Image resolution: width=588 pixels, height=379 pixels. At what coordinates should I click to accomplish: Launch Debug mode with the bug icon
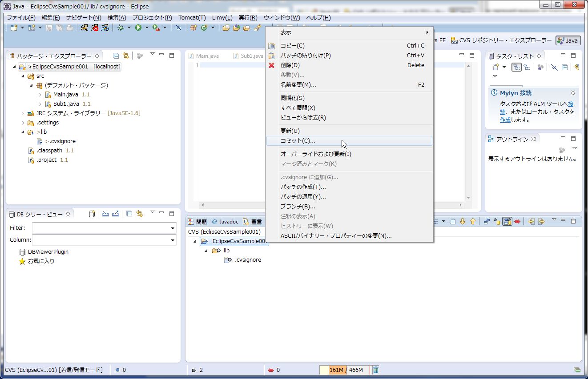click(121, 28)
